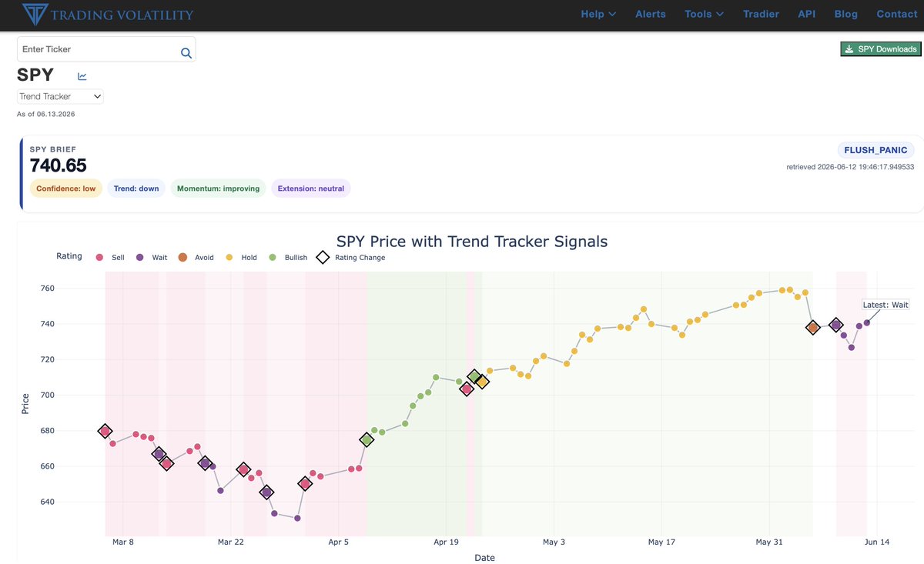Image resolution: width=924 pixels, height=564 pixels.
Task: Open the Tradier menu item
Action: (x=761, y=14)
